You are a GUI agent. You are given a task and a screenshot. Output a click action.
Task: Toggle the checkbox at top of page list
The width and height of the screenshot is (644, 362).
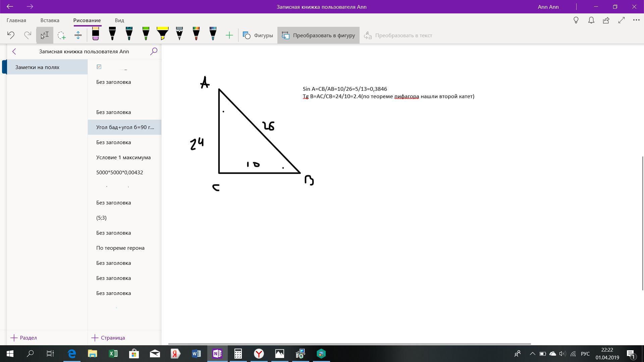tap(99, 67)
